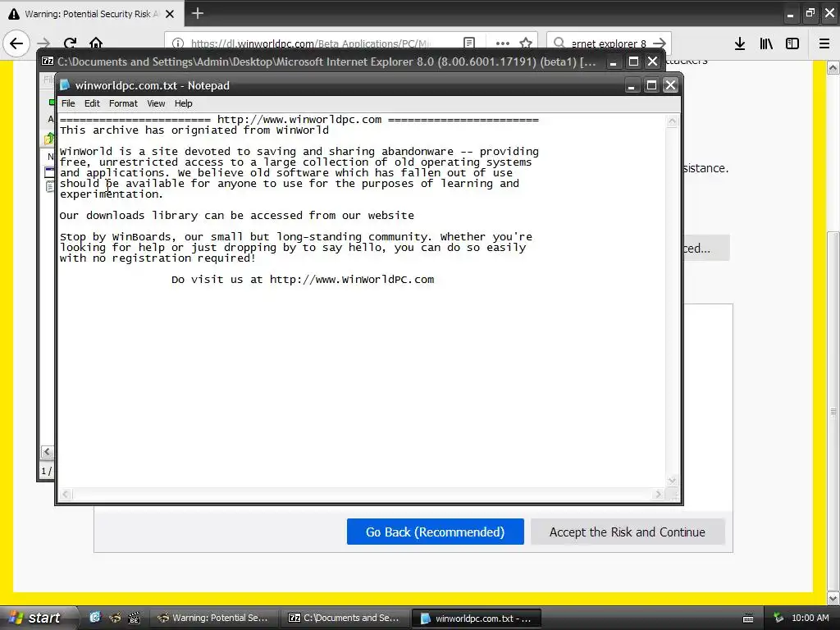Launch Internet Explorer from quick launch
840x630 pixels.
[95, 618]
